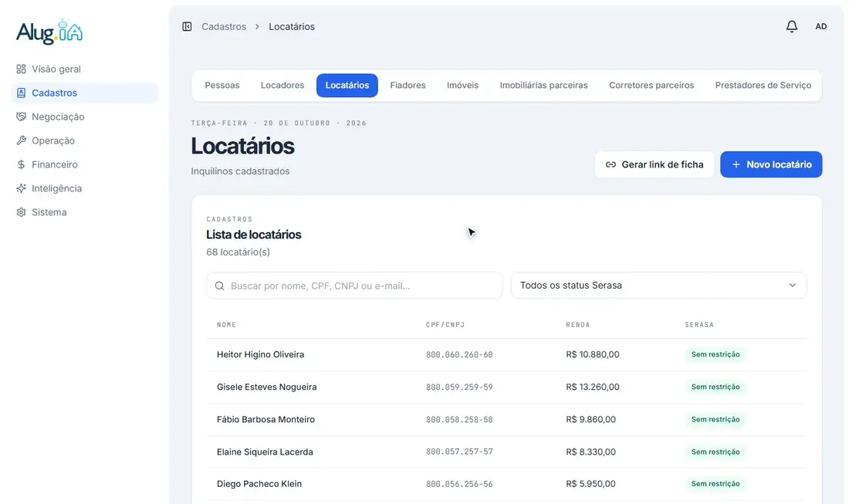
Task: Click Diego's Sem restrição badge
Action: tap(715, 484)
